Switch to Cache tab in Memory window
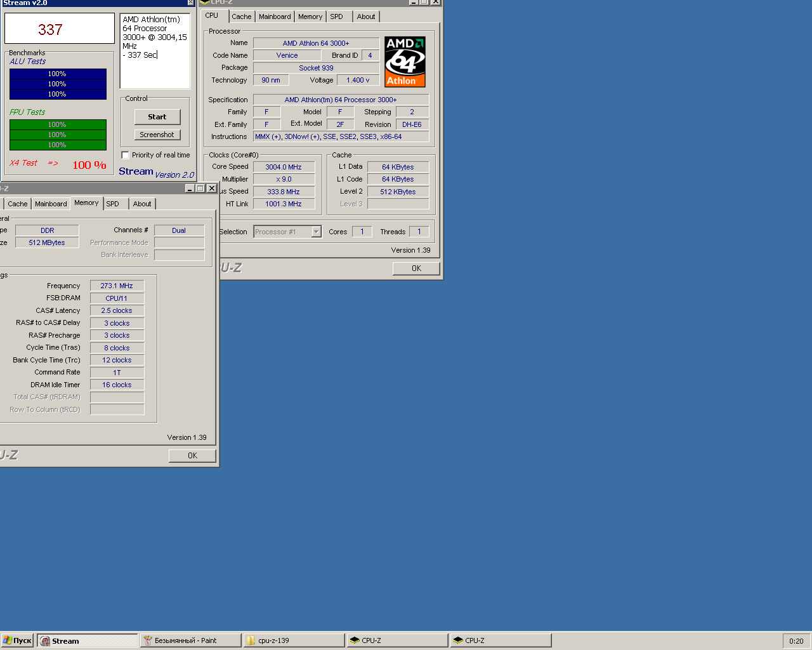 pos(18,204)
